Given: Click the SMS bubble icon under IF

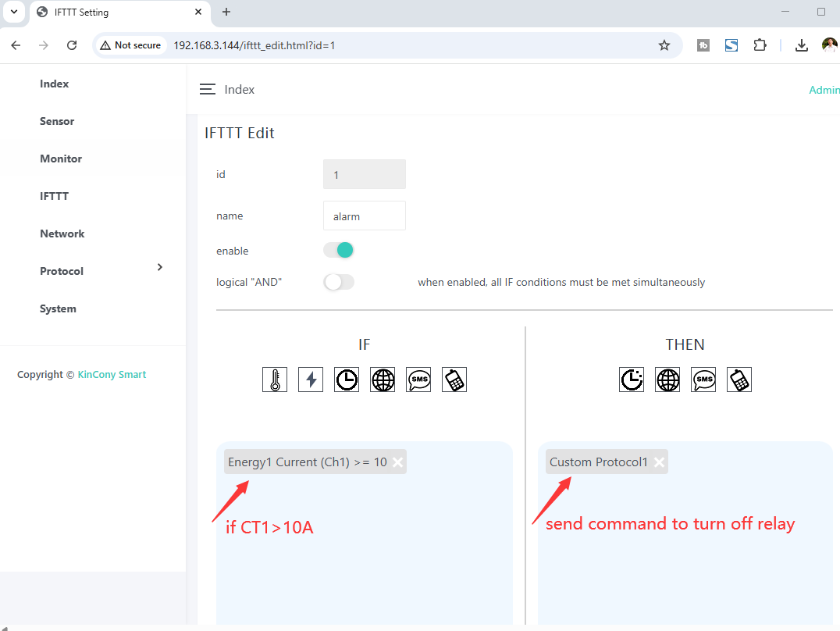Looking at the screenshot, I should (418, 380).
